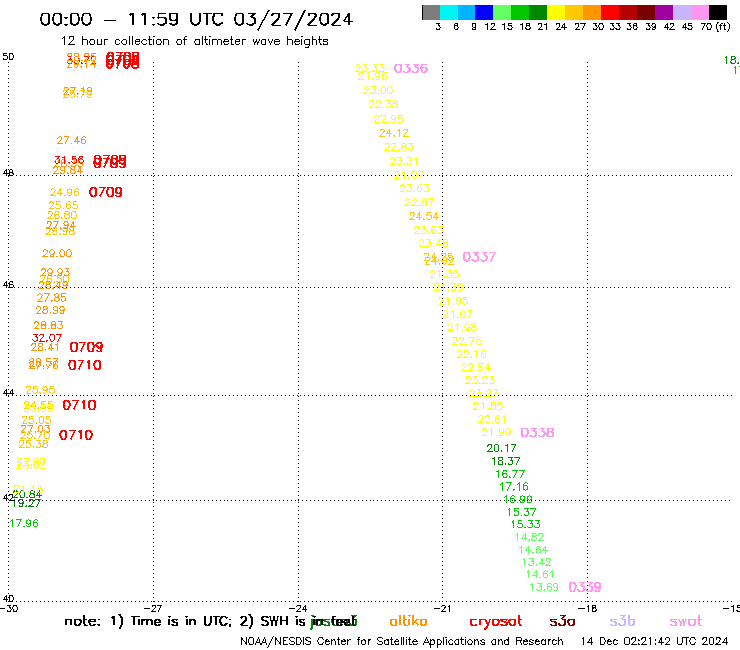
Task: Click the altika value 27.46
Action: pyautogui.click(x=72, y=140)
